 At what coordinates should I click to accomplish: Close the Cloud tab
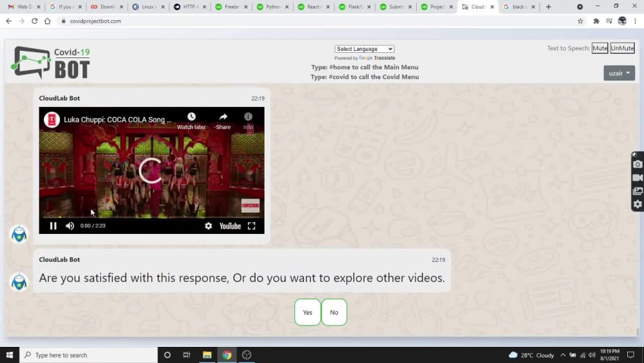[492, 6]
